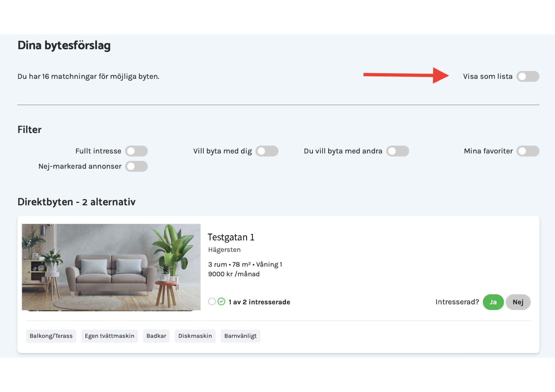Click the 'Balkong/Terass' tag
The width and height of the screenshot is (555, 392).
pyautogui.click(x=51, y=336)
